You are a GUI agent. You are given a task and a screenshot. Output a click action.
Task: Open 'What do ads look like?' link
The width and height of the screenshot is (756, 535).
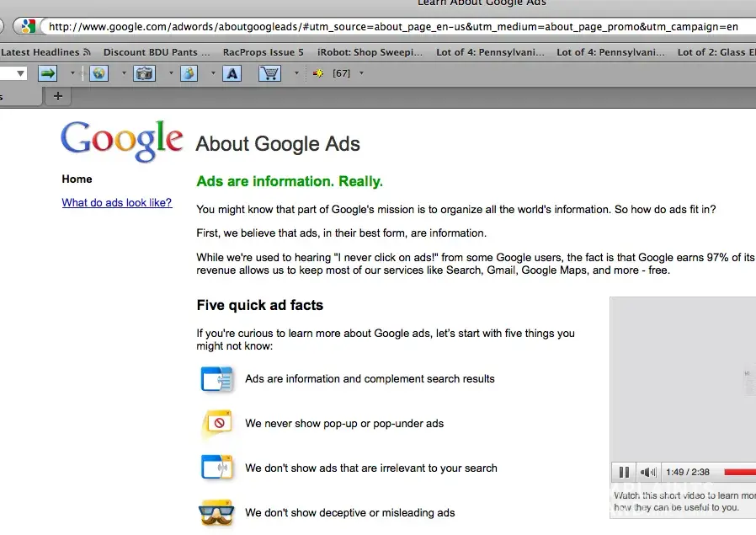click(117, 202)
